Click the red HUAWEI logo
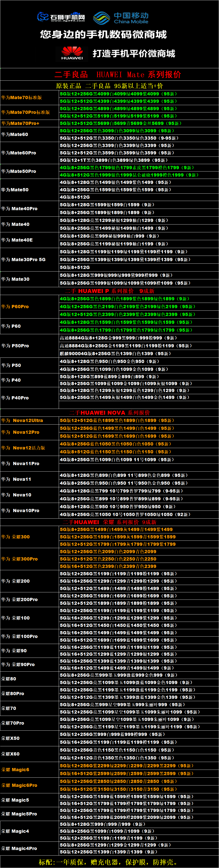The height and width of the screenshot is (868, 219). [72, 53]
